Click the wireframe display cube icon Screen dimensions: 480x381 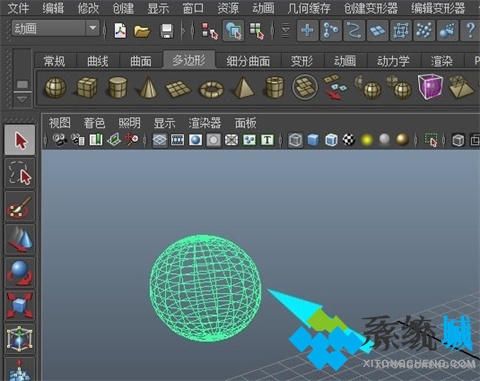[x=295, y=140]
